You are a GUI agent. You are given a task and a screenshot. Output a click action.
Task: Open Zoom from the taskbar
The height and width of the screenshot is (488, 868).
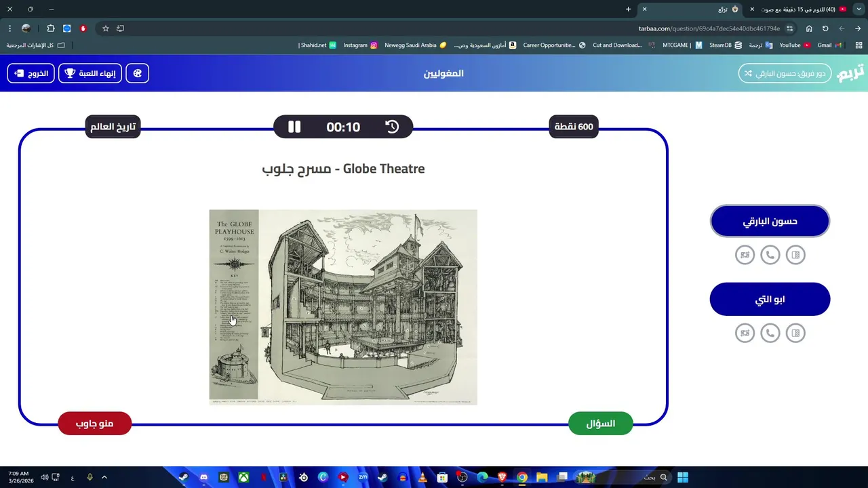click(x=363, y=477)
